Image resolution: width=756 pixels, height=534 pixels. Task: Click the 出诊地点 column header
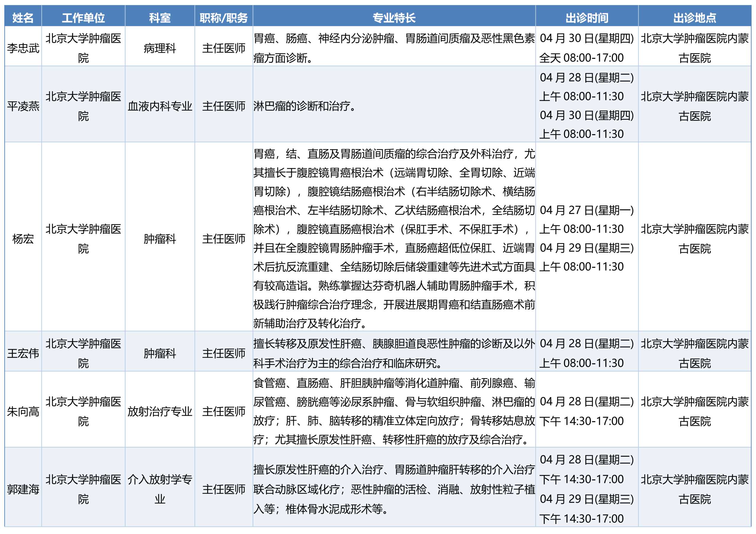pyautogui.click(x=694, y=18)
